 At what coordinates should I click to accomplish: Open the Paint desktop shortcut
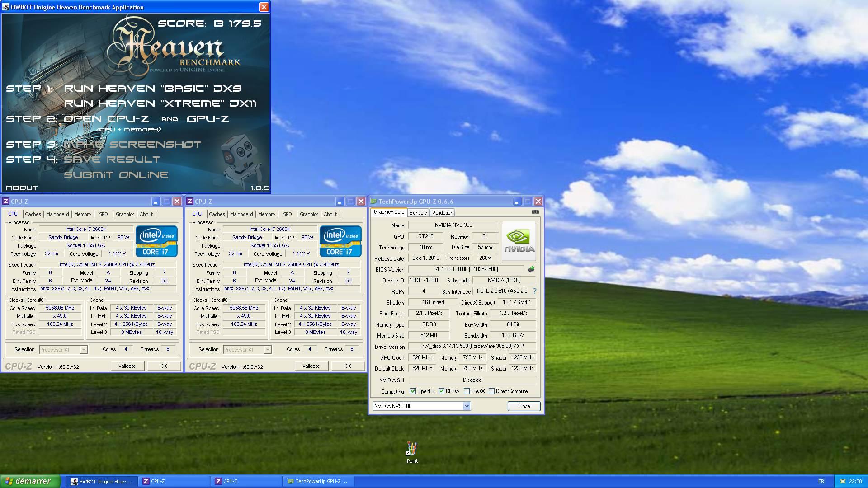(412, 452)
